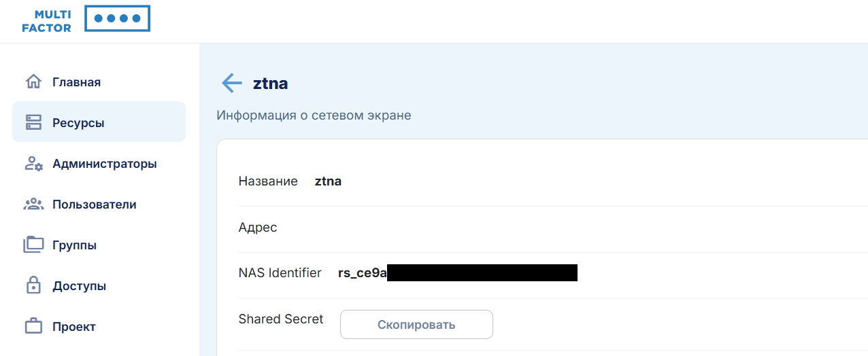
Task: Click the briefcase icon beside Проект
Action: click(33, 326)
